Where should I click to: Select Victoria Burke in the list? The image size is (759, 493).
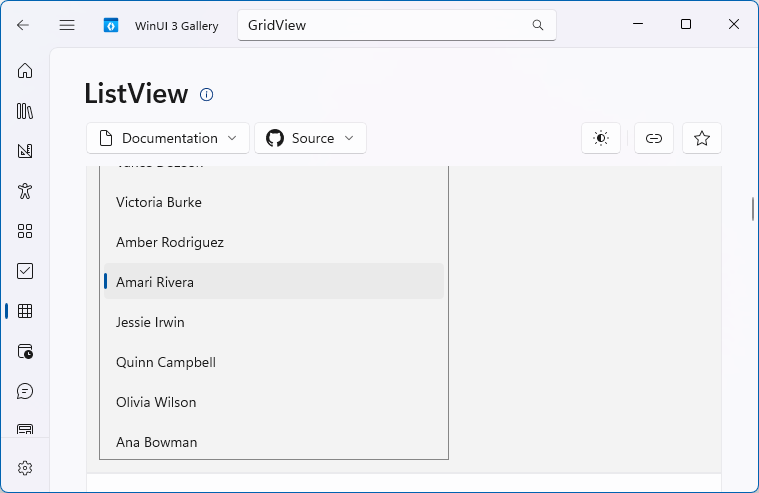[273, 202]
